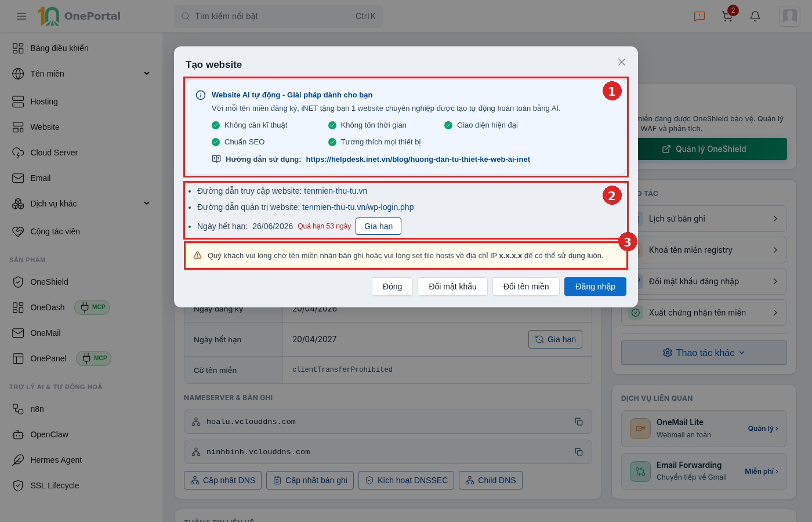This screenshot has width=812, height=522.
Task: Click the OpenClaw robot icon
Action: click(18, 434)
